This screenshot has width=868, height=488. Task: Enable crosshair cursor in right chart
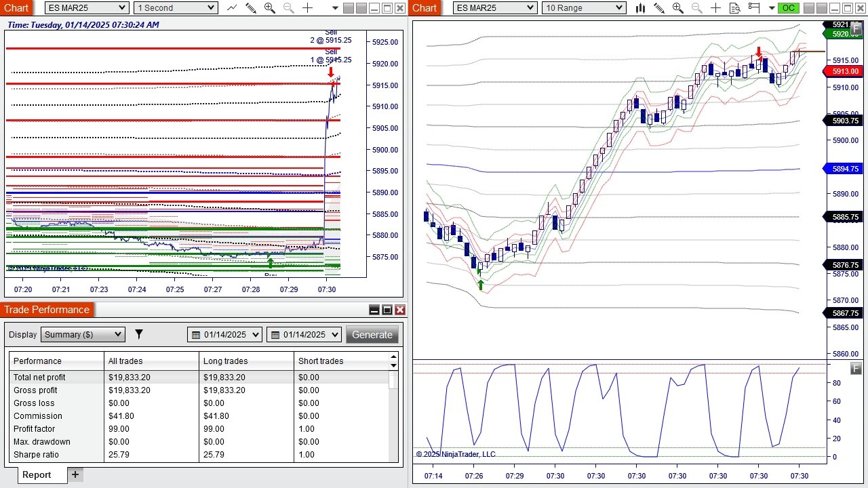pyautogui.click(x=716, y=8)
